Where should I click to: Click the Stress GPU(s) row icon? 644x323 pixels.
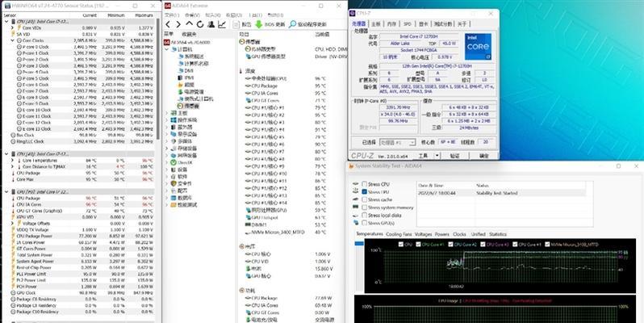356,223
